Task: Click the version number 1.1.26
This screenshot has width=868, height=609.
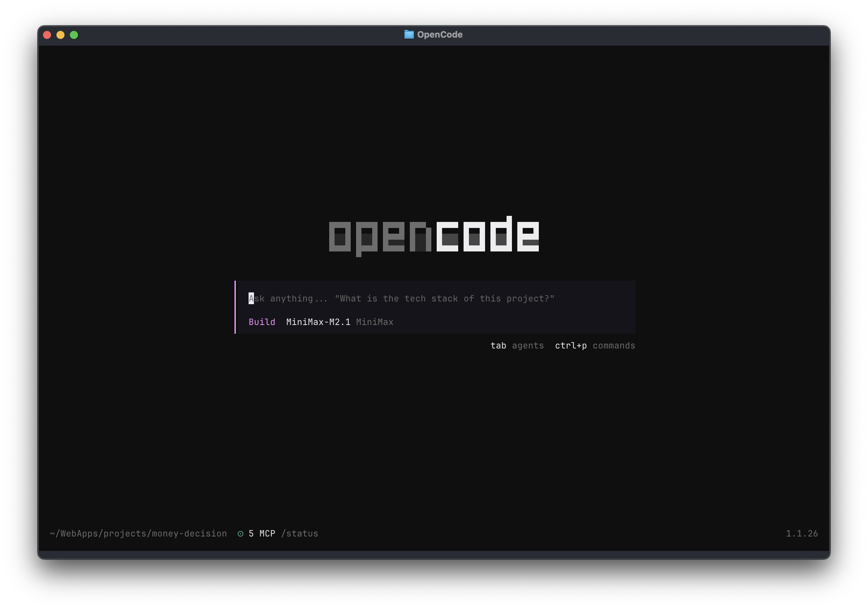Action: [802, 533]
